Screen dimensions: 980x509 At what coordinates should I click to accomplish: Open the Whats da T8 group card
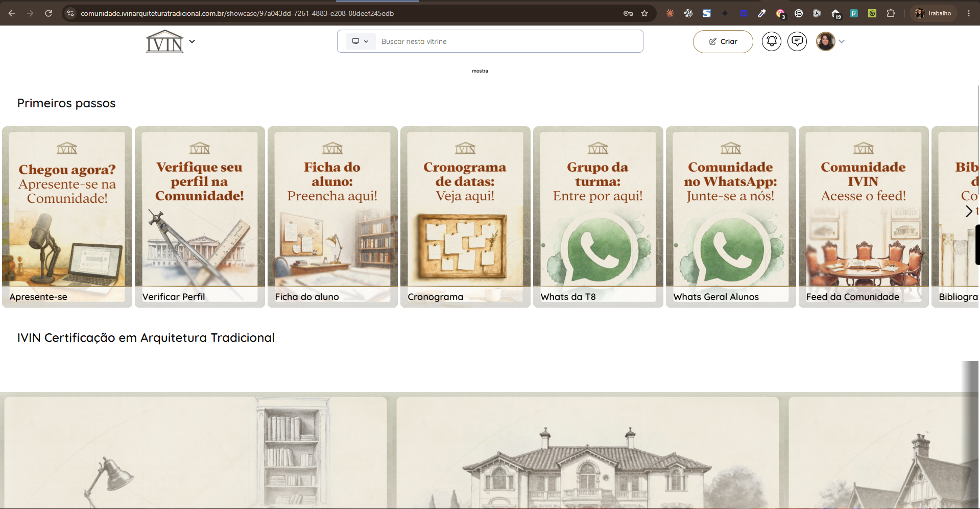pos(598,217)
